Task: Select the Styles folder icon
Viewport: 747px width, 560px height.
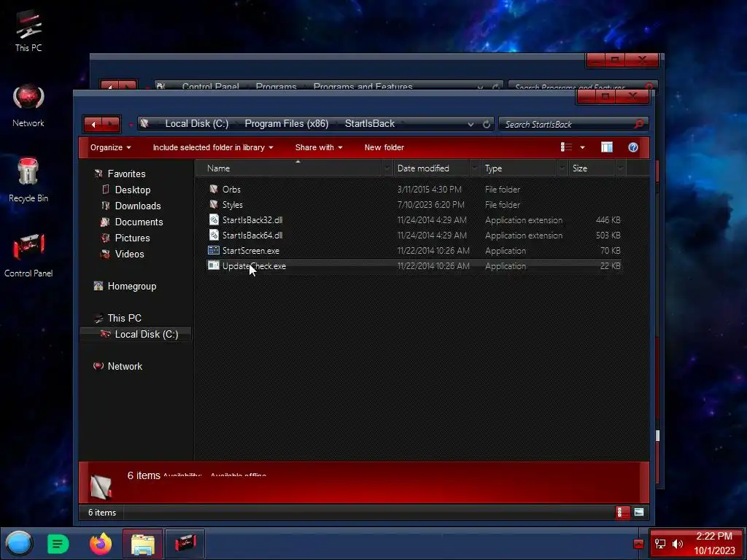Action: (214, 204)
